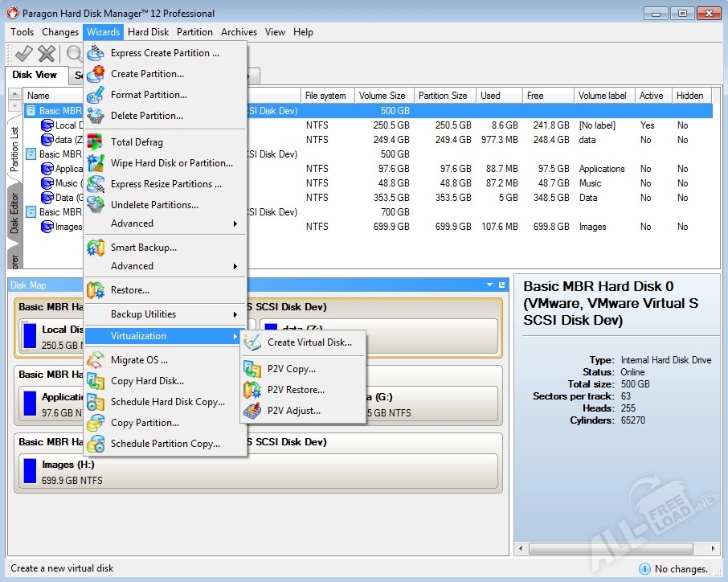The image size is (728, 582).
Task: Switch to the Disk View tab
Action: click(35, 75)
